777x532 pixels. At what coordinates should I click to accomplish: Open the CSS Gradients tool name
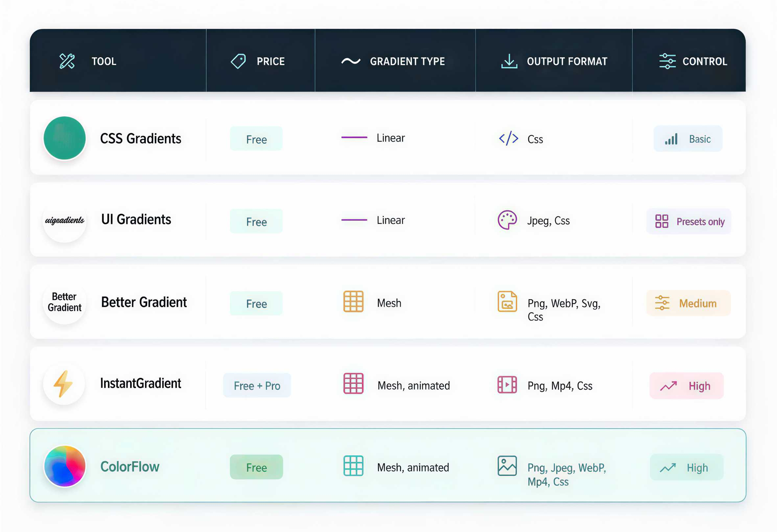point(140,139)
